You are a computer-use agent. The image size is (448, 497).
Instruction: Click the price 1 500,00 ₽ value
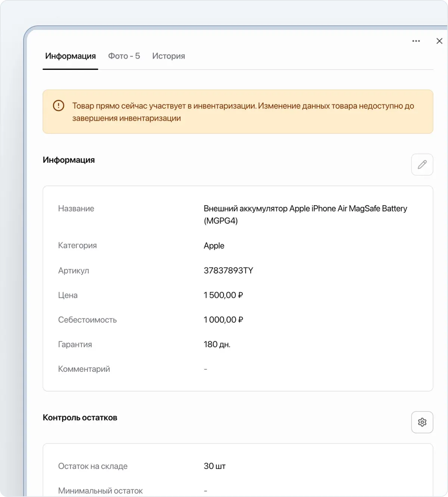tap(223, 295)
